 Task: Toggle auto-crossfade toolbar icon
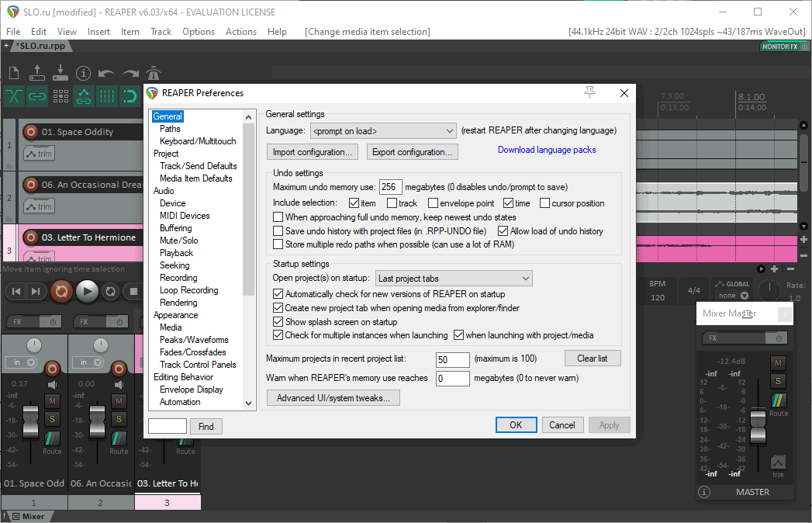point(14,96)
